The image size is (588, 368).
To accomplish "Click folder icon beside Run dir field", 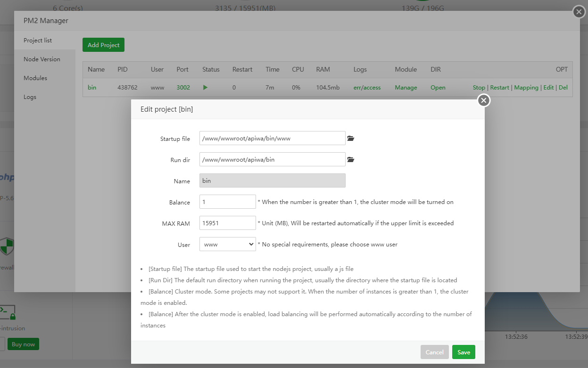I will click(350, 160).
